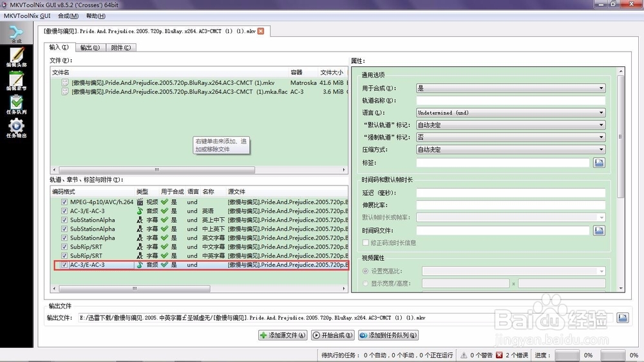This screenshot has width=644, height=362.
Task: Click the video track type icon
Action: [140, 202]
